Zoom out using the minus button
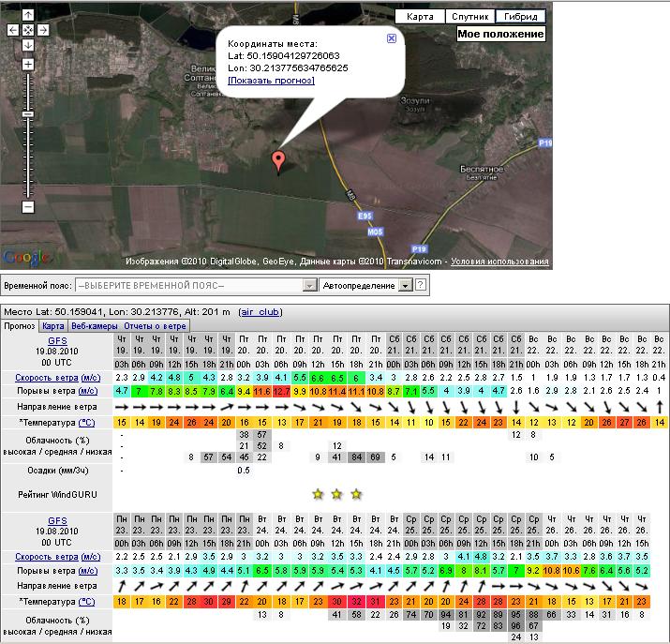Screen dimensions: 670x644 click(28, 206)
